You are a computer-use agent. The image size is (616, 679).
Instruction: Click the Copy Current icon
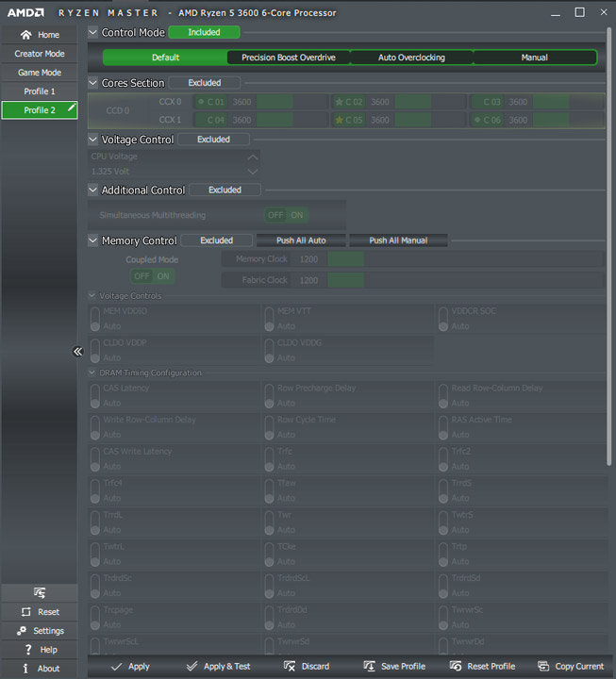click(x=543, y=666)
